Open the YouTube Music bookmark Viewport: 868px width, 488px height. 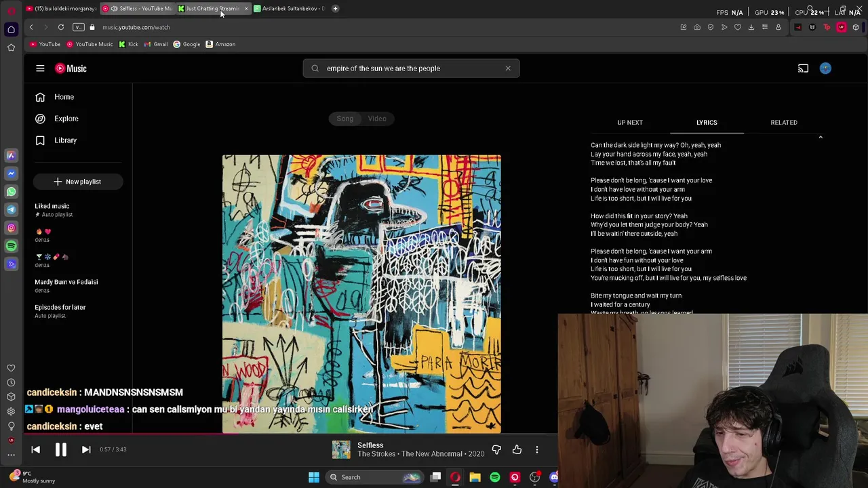click(x=90, y=44)
